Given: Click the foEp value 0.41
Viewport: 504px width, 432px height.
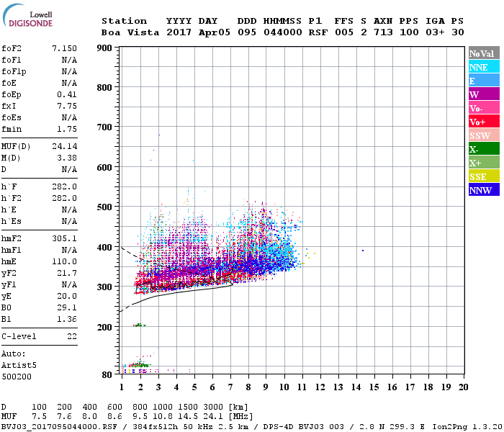Looking at the screenshot, I should click(x=67, y=94).
